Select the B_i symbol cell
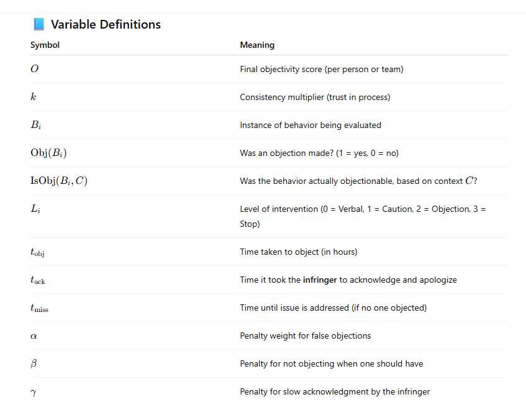526x420 pixels. 35,126
